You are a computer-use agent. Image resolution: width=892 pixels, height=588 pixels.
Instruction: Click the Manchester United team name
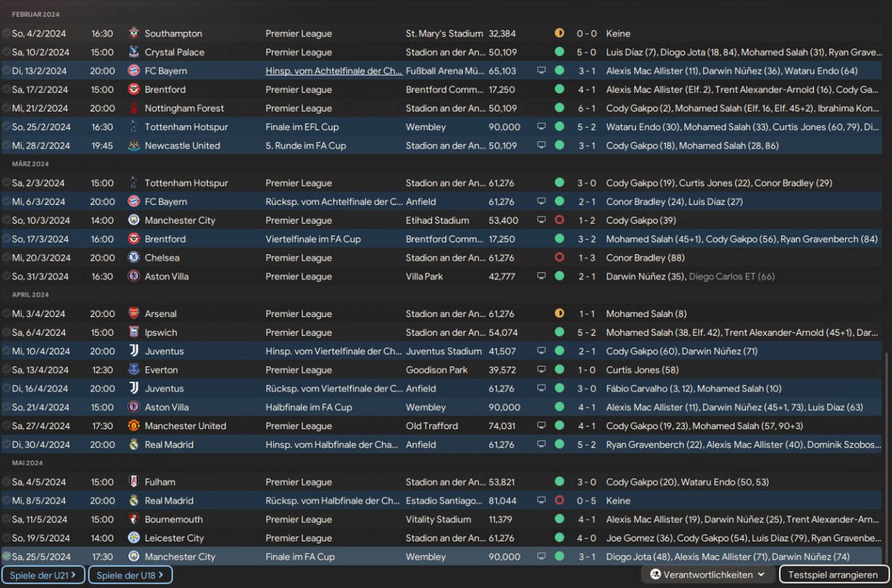point(185,426)
